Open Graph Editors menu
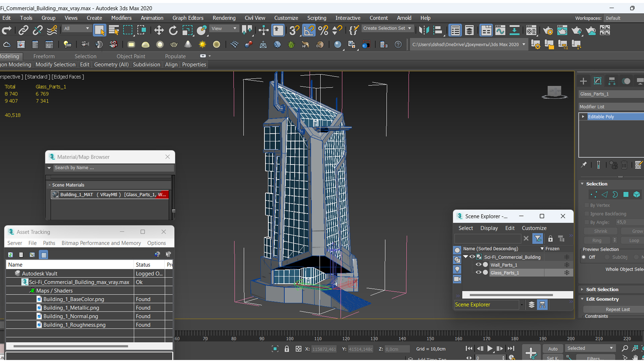The image size is (644, 362). (188, 18)
